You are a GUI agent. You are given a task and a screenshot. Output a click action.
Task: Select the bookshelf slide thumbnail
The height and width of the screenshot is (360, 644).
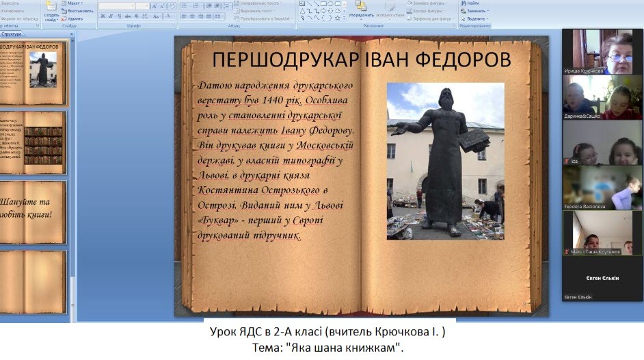click(x=34, y=143)
